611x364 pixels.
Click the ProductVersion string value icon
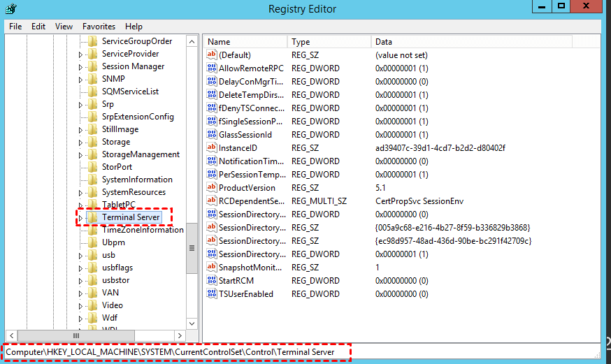tap(212, 188)
